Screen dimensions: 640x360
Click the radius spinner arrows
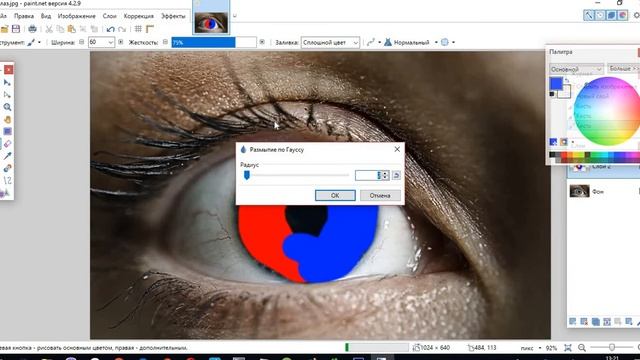[x=384, y=175]
